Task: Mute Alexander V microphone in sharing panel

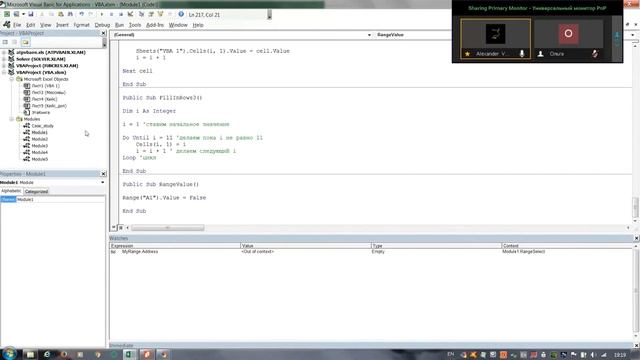Action: click(522, 53)
